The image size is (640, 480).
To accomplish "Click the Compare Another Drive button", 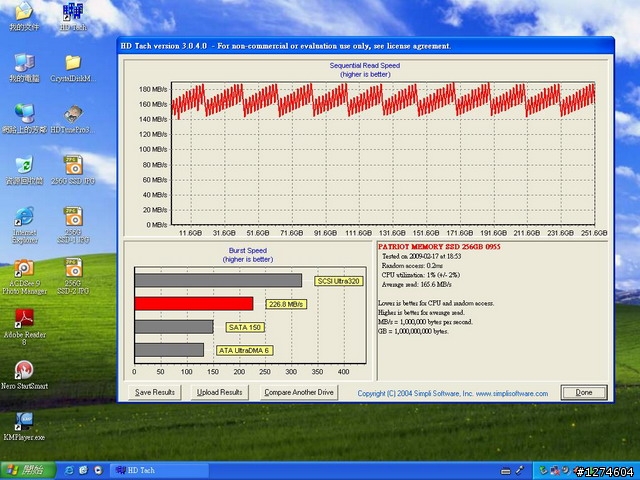I will click(299, 392).
